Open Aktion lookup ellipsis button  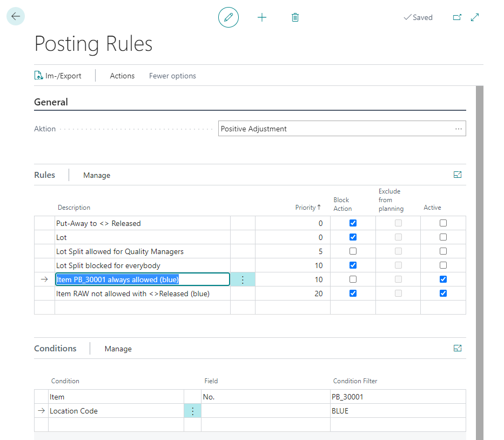tap(459, 129)
